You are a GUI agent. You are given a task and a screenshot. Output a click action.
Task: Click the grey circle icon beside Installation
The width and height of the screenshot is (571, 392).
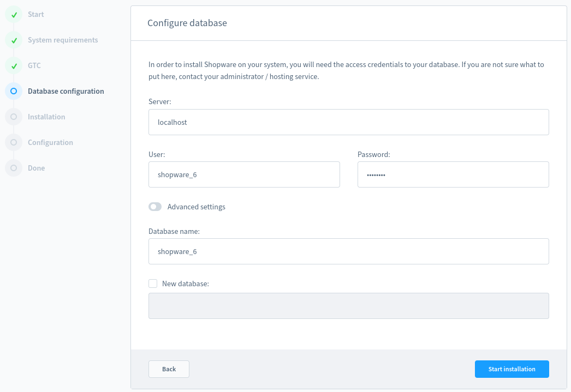[14, 117]
